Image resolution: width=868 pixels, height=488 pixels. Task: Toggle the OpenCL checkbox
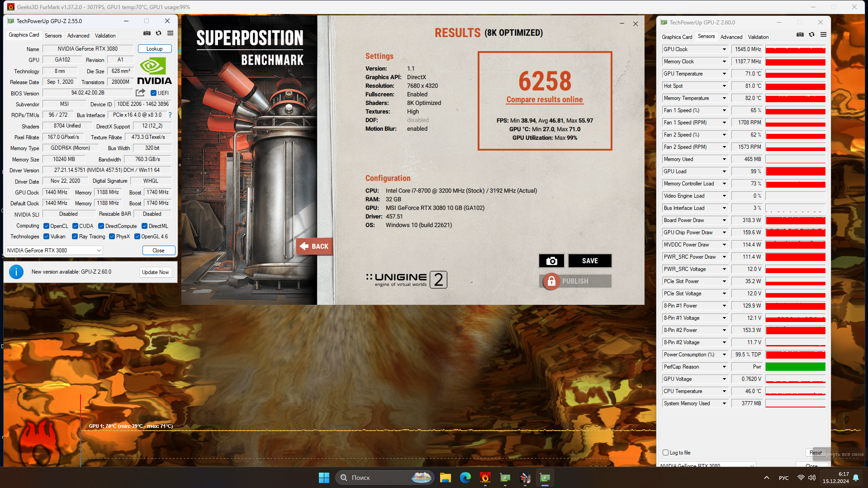click(x=46, y=226)
